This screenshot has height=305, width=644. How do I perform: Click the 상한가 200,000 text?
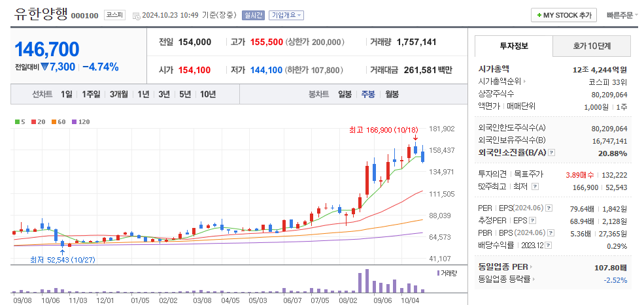(x=314, y=42)
